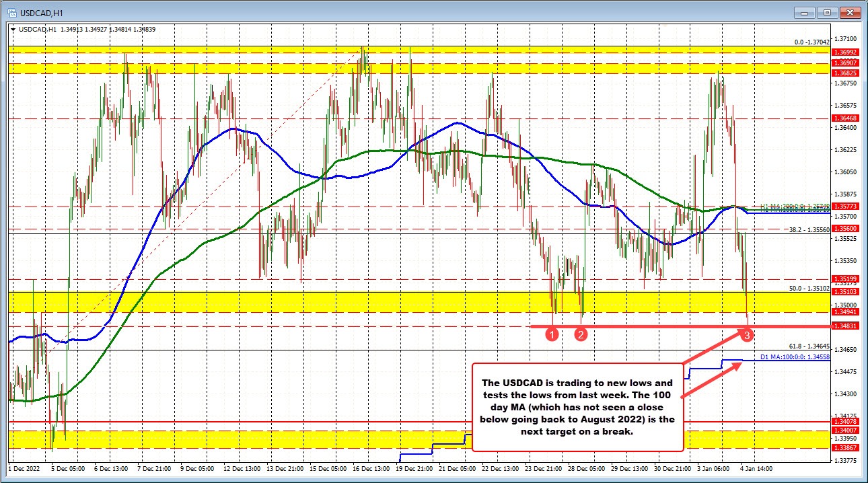Screen dimensions: 868x483
Task: Maximize the USDCAD,H1 chart window
Action: [x=827, y=12]
